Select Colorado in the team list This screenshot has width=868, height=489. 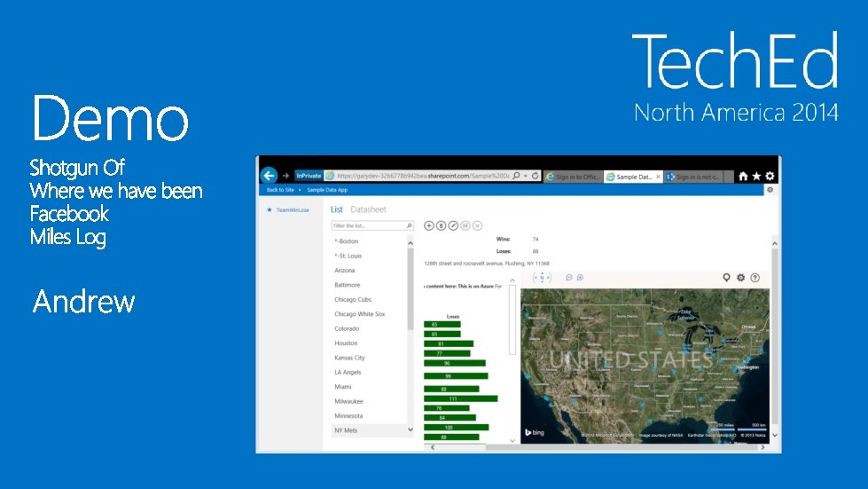(x=369, y=328)
